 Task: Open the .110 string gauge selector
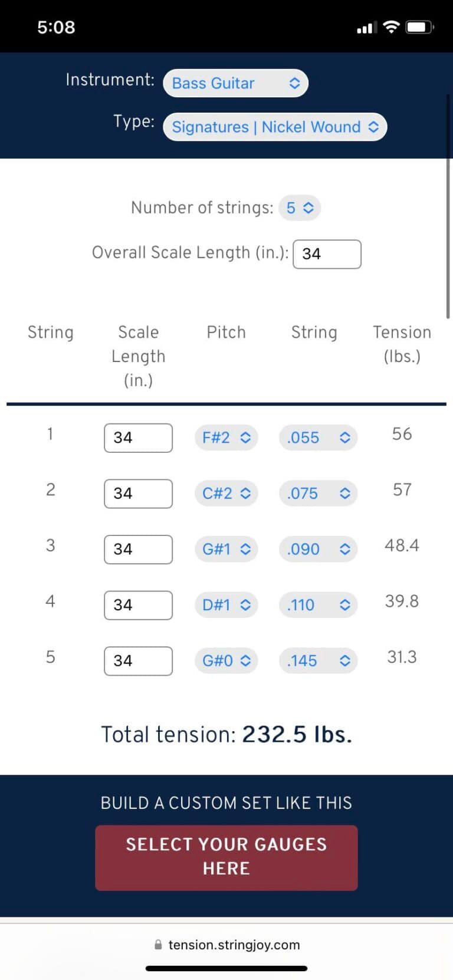click(318, 605)
